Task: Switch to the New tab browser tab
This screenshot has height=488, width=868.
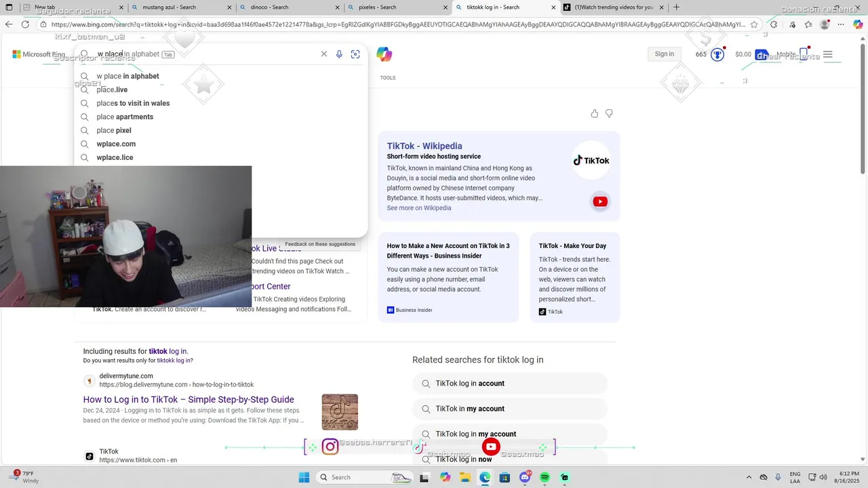Action: pyautogui.click(x=72, y=7)
